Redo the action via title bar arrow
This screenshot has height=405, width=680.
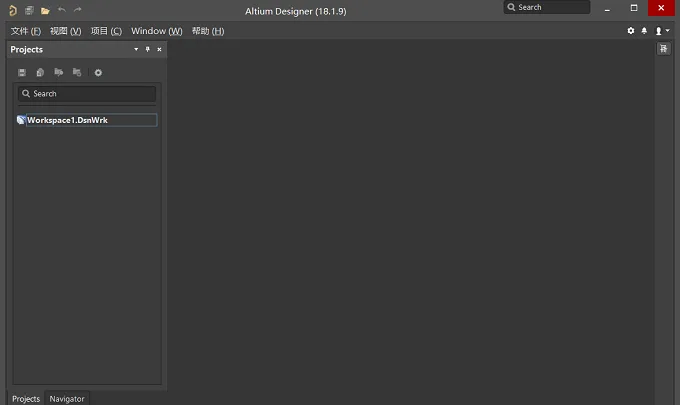tap(78, 10)
